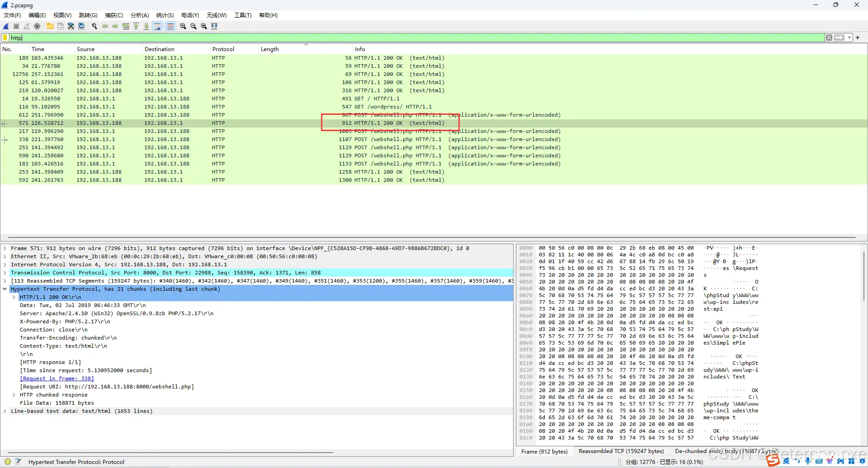Zoom out the main window text

(x=193, y=26)
